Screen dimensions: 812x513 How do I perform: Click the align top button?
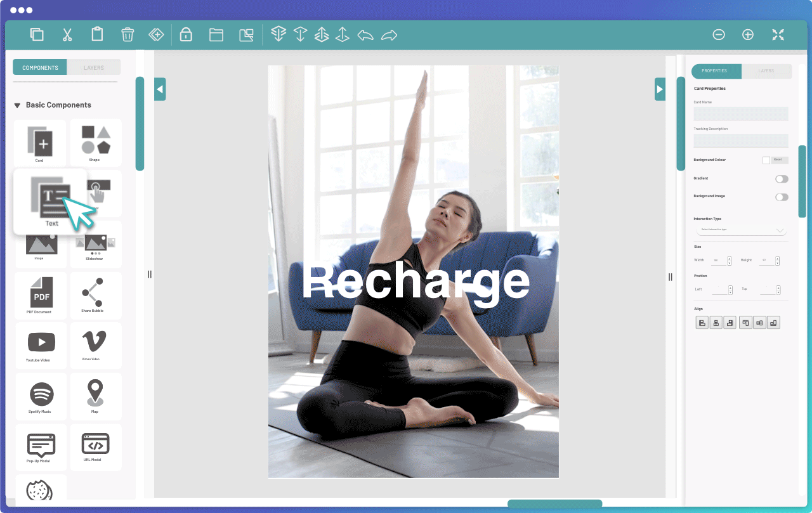point(745,323)
